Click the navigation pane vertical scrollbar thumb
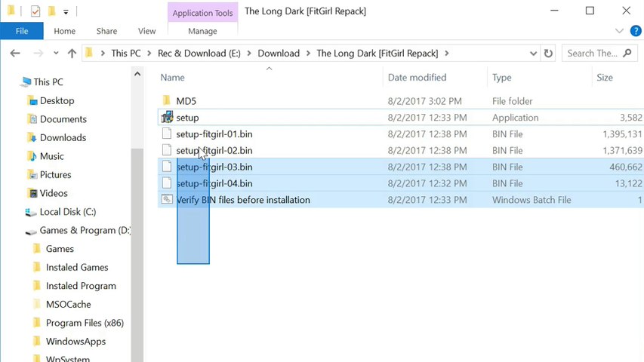 137,254
